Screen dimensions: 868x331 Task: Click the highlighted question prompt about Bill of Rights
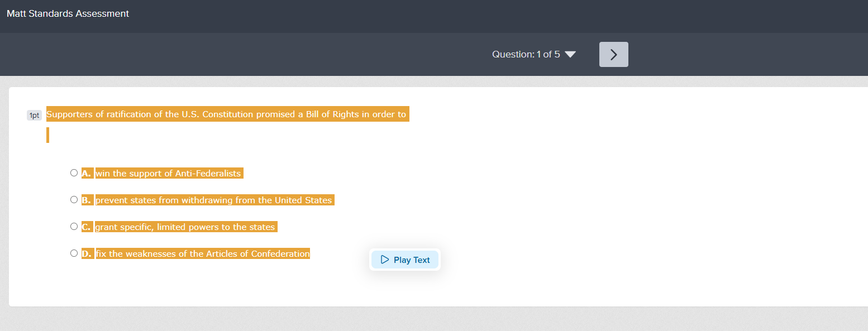pos(226,114)
